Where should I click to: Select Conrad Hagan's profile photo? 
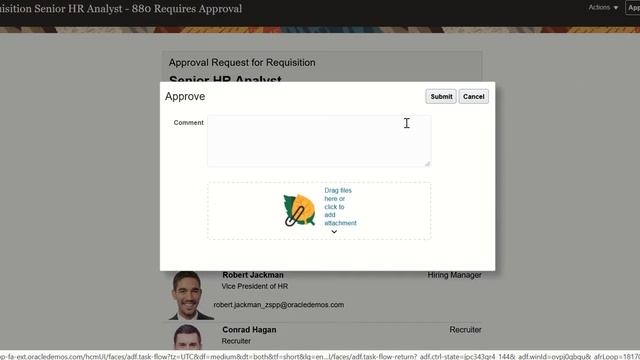coord(188,337)
